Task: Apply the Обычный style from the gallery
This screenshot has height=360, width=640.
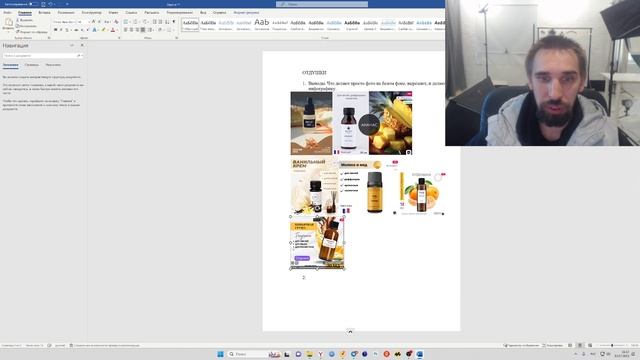Action: tap(190, 24)
